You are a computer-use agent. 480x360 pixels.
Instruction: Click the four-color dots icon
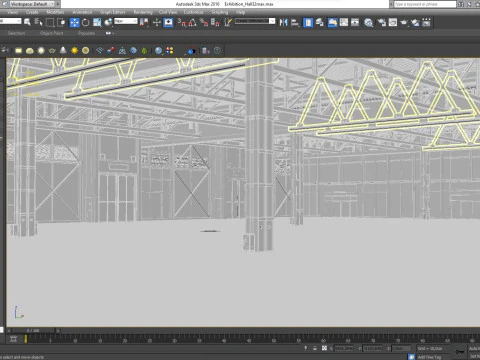click(170, 50)
